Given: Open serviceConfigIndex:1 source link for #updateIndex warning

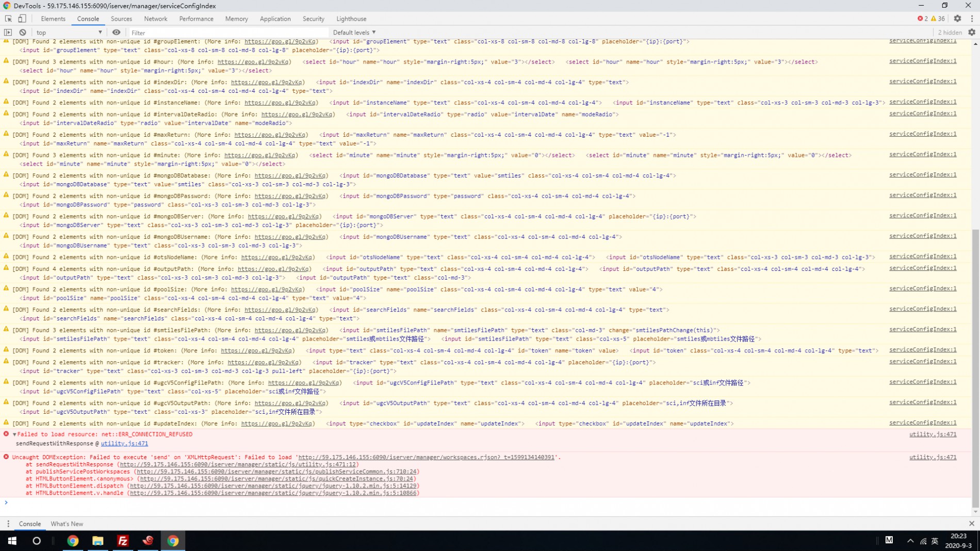Looking at the screenshot, I should [923, 423].
